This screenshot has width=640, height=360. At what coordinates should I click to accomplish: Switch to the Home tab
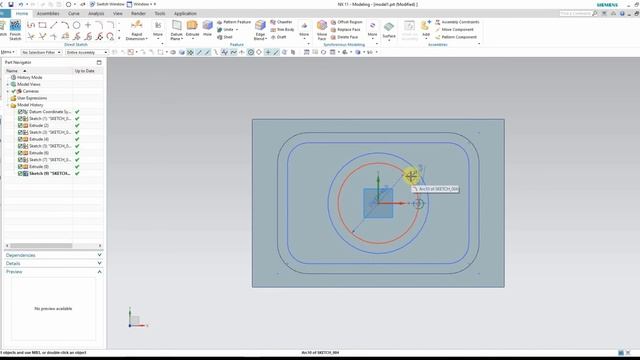tap(22, 13)
